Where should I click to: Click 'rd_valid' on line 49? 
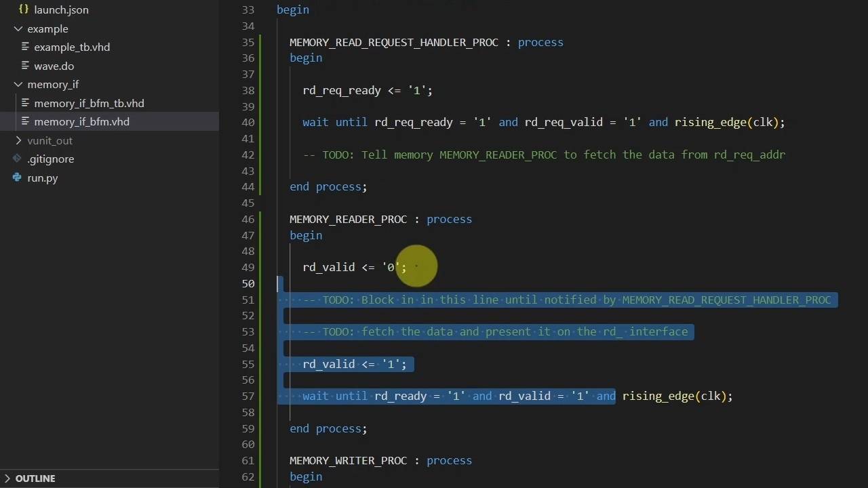pos(329,267)
